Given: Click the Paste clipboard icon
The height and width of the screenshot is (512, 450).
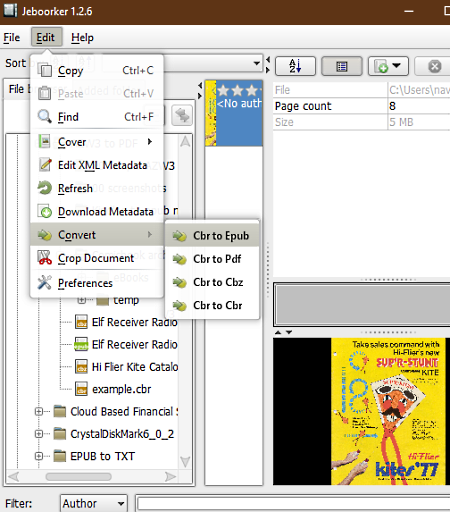Looking at the screenshot, I should tap(44, 93).
